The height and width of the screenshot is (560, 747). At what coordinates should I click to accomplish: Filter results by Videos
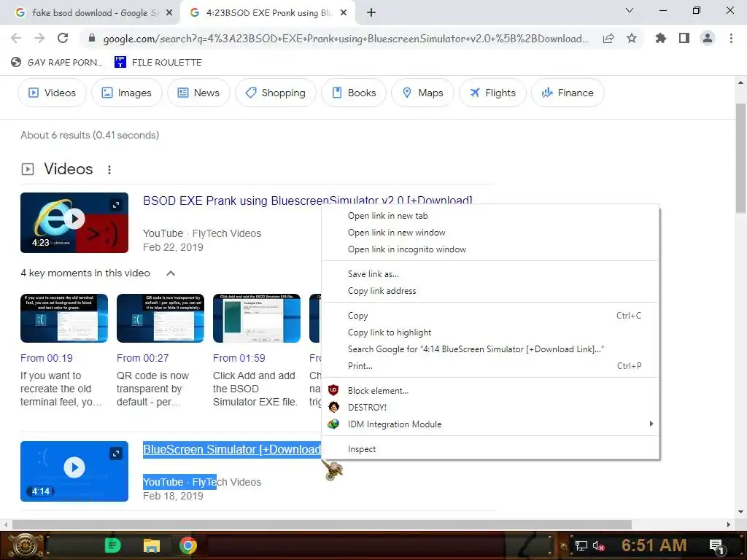[52, 93]
